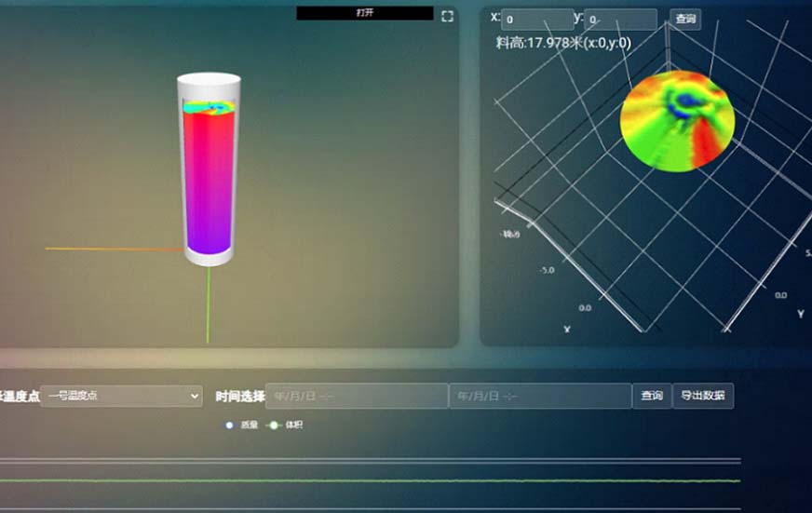The height and width of the screenshot is (513, 812).
Task: Click the 导出数据 export data button
Action: point(702,396)
